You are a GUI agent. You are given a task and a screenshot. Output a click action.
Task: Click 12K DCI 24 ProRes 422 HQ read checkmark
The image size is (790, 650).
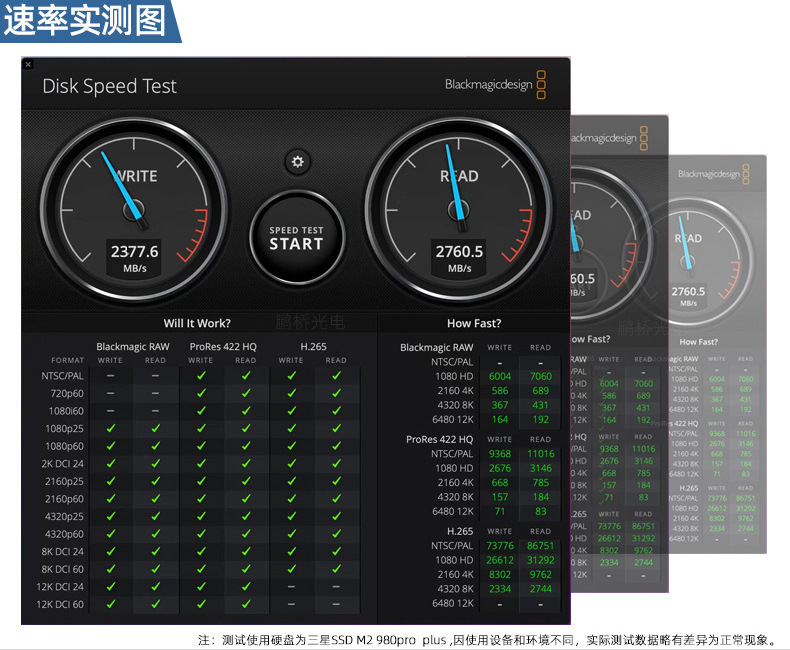click(246, 587)
